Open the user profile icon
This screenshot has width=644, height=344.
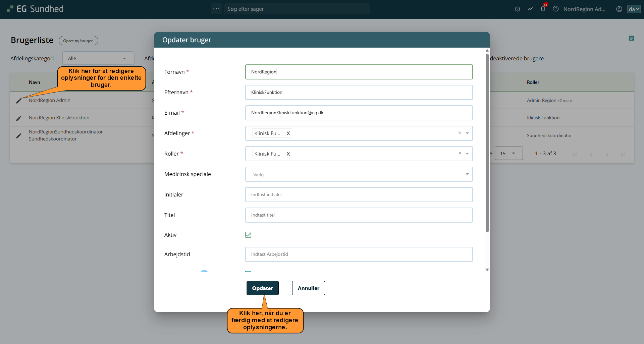[x=619, y=9]
